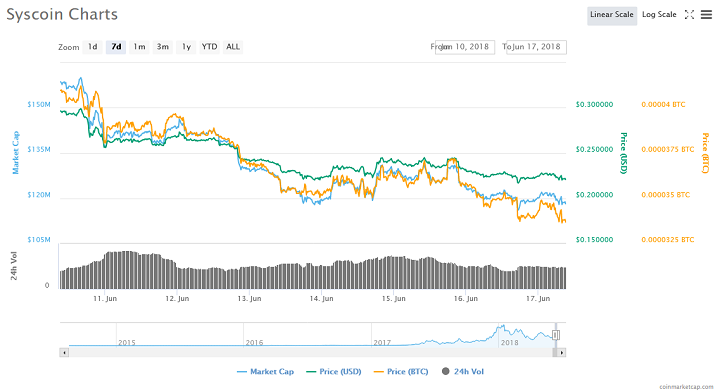720x392 pixels.
Task: Open the chart hamburger menu icon
Action: (x=706, y=15)
